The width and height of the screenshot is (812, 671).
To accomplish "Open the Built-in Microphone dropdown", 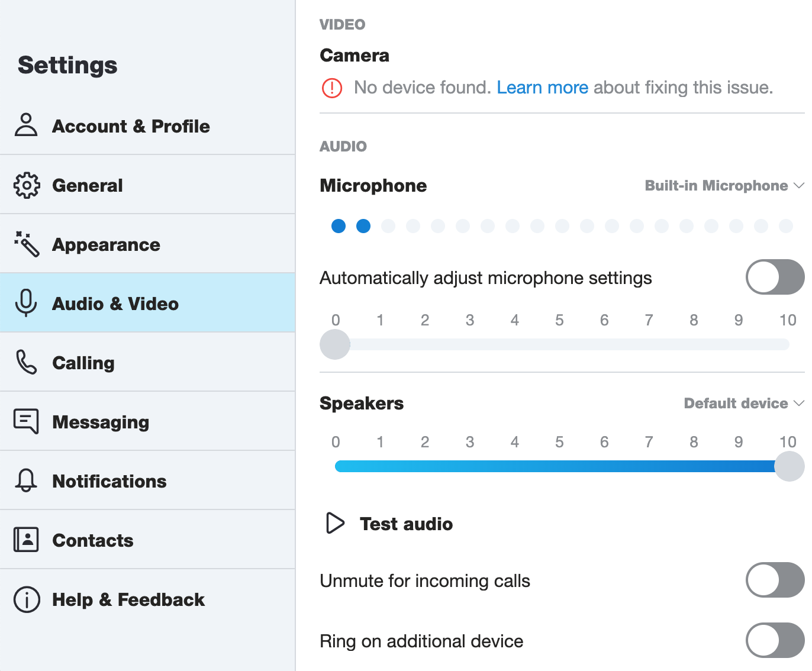I will (x=724, y=186).
